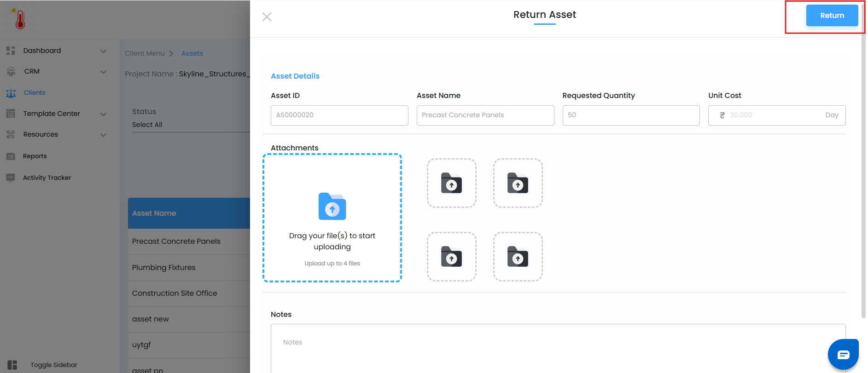Image resolution: width=868 pixels, height=373 pixels.
Task: Click the blue Return button
Action: tap(832, 16)
